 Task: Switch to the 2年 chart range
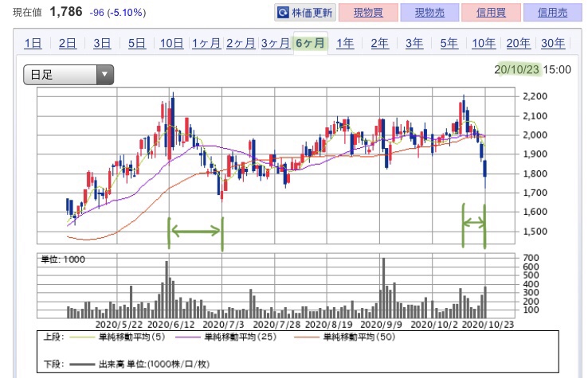click(379, 44)
